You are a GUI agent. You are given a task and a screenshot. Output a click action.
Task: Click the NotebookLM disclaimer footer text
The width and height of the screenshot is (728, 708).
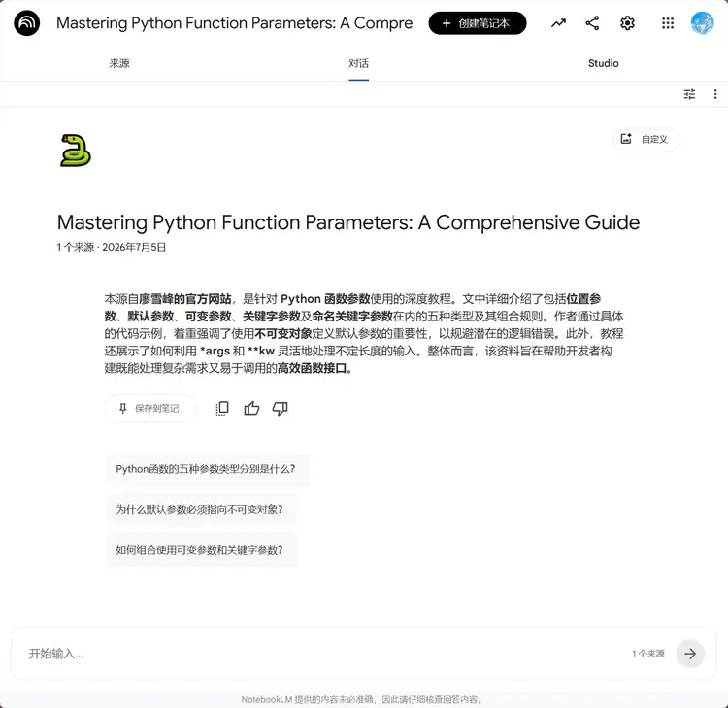tap(363, 699)
